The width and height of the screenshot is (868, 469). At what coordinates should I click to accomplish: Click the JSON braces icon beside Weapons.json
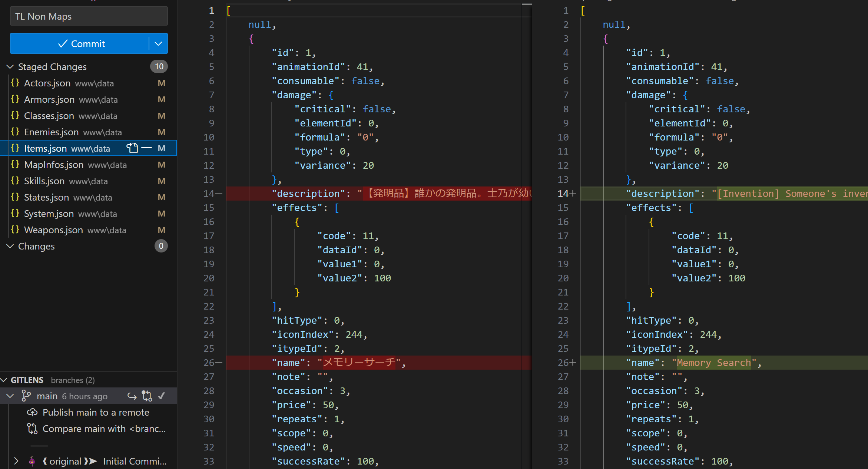15,229
